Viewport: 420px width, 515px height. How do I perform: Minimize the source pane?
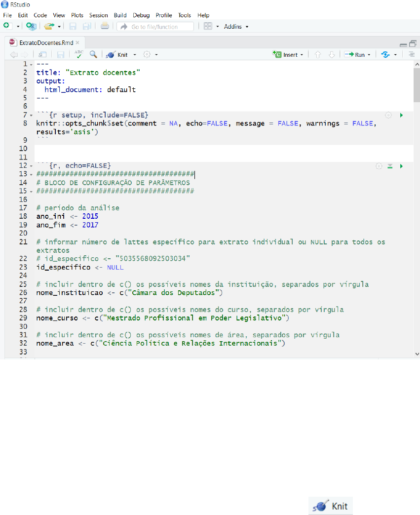click(403, 44)
